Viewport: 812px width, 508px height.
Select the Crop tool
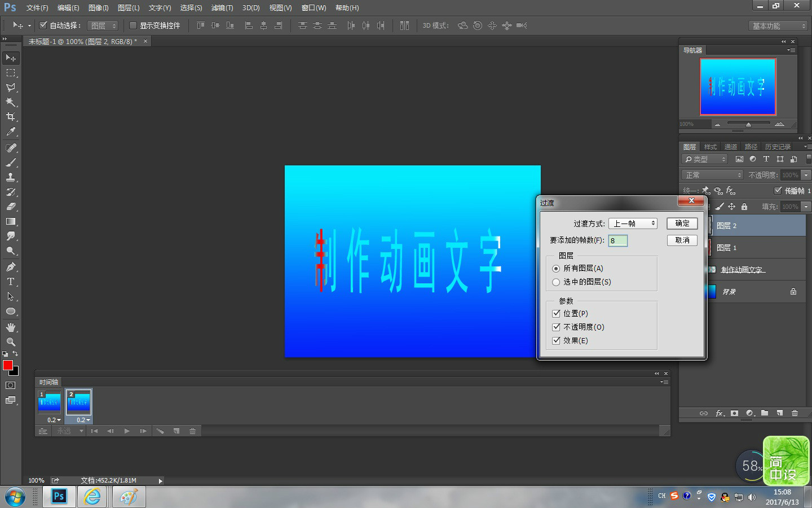point(11,117)
